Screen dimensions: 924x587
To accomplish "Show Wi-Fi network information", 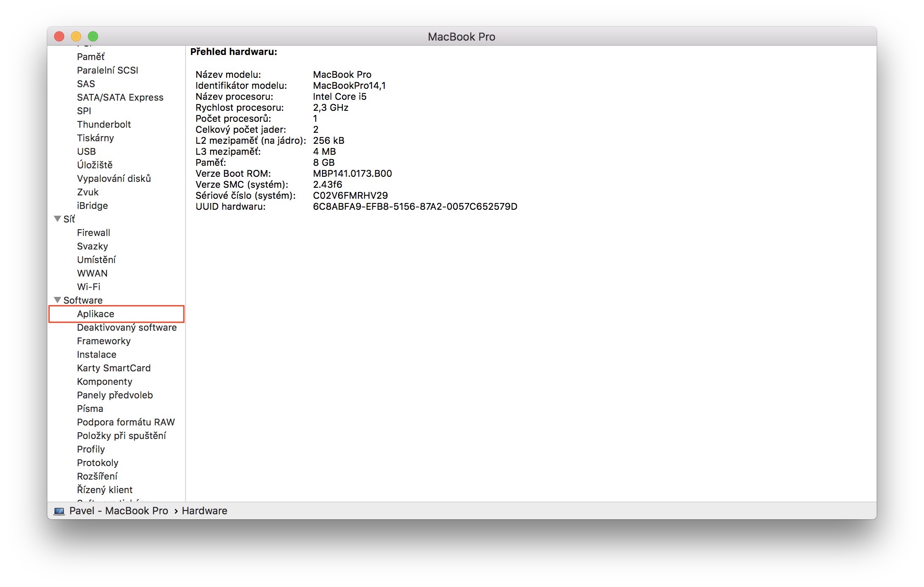I will click(88, 287).
